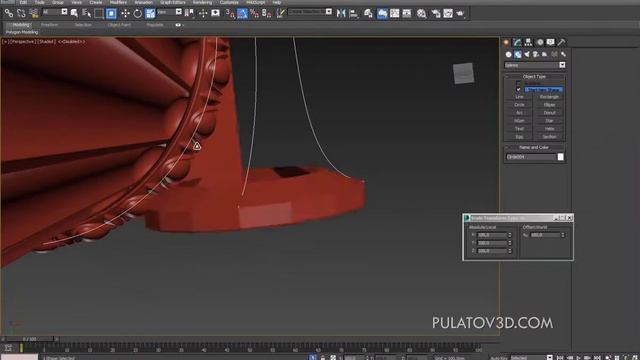Open the Populate ribbon tab
640x360 pixels.
pos(155,25)
